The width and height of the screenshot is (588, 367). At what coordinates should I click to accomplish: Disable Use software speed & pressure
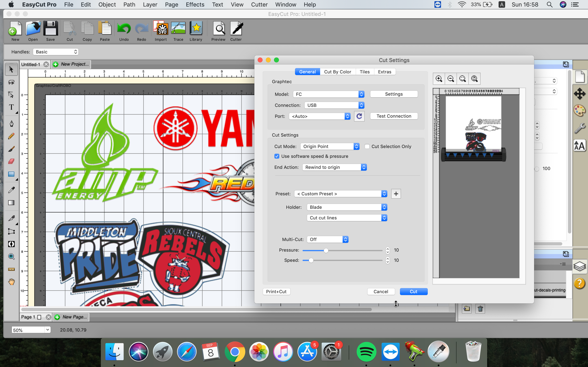coord(277,156)
